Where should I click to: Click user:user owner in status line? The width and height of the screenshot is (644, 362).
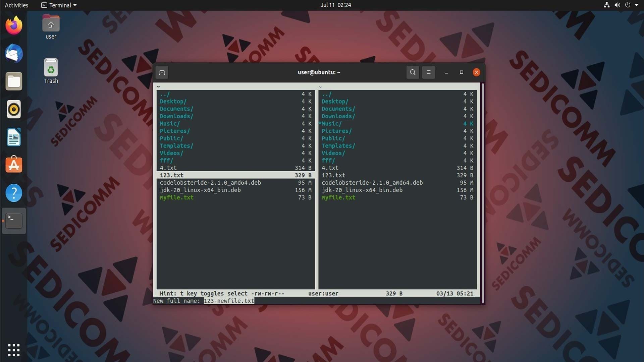tap(323, 294)
